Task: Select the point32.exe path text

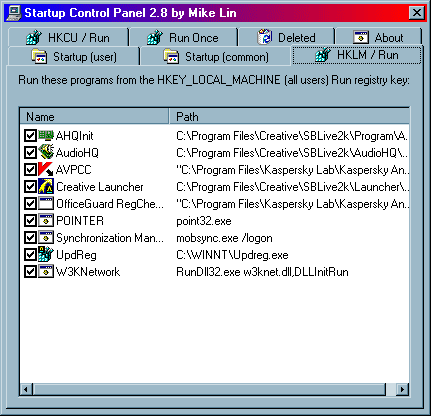Action: click(x=204, y=221)
